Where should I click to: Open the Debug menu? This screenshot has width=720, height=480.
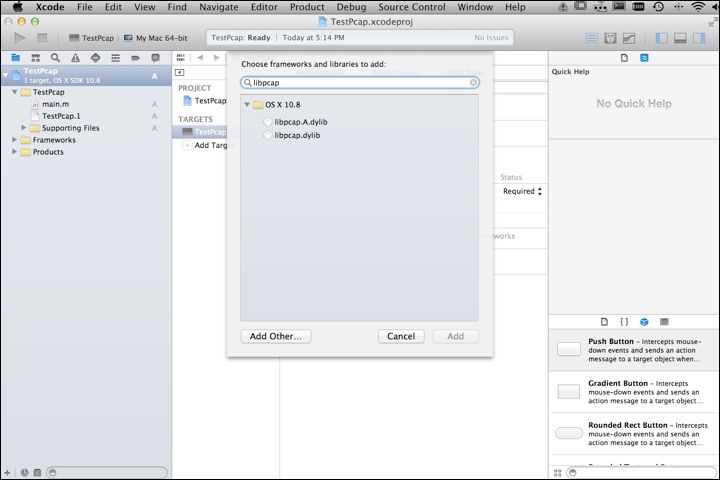point(351,7)
